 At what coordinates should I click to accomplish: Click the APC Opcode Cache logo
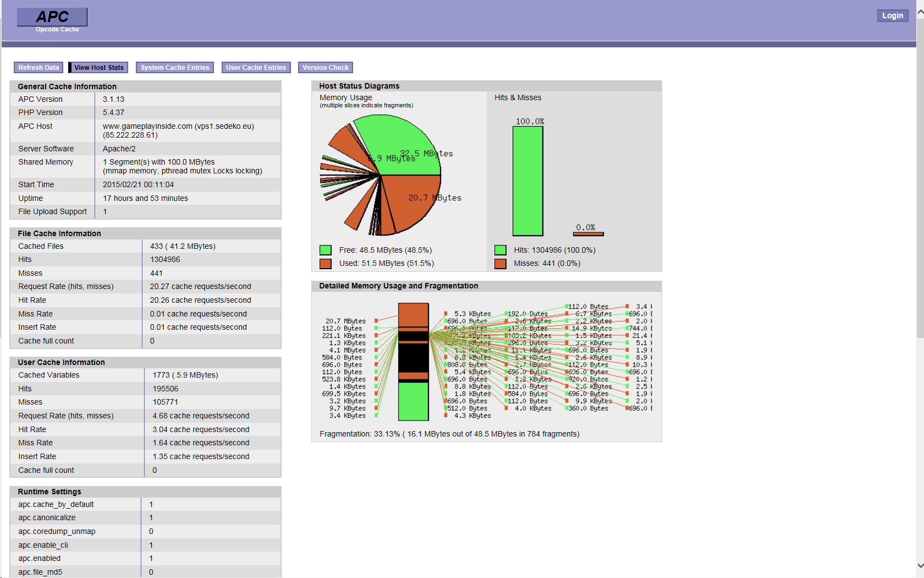[52, 20]
